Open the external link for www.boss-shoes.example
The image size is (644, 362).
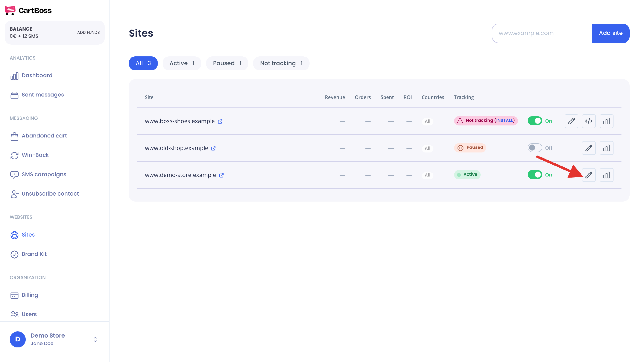pos(220,121)
